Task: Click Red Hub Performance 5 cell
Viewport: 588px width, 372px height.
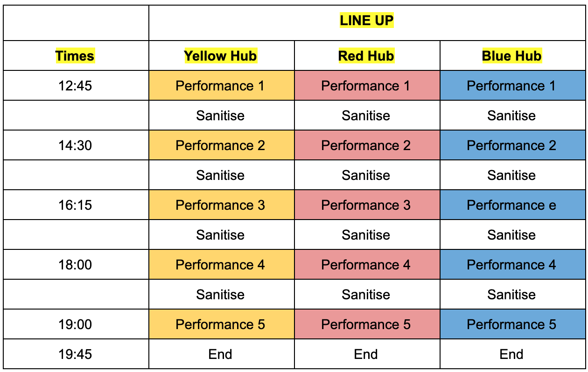Action: coord(367,324)
